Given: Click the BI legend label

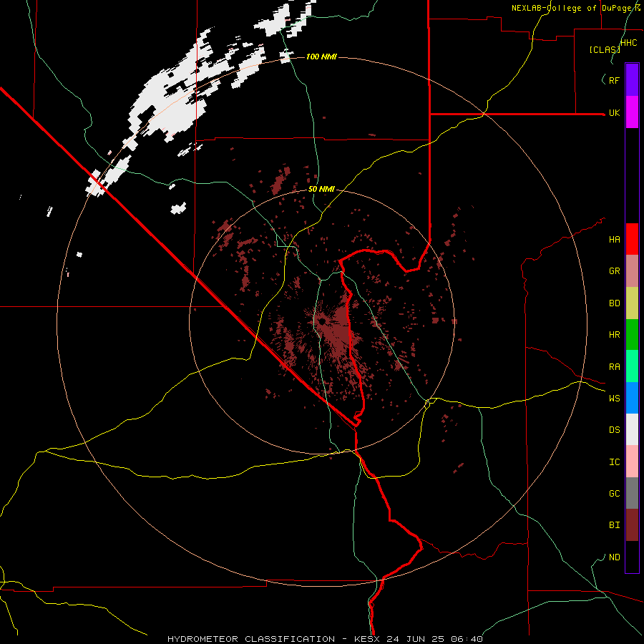Looking at the screenshot, I should 615,525.
